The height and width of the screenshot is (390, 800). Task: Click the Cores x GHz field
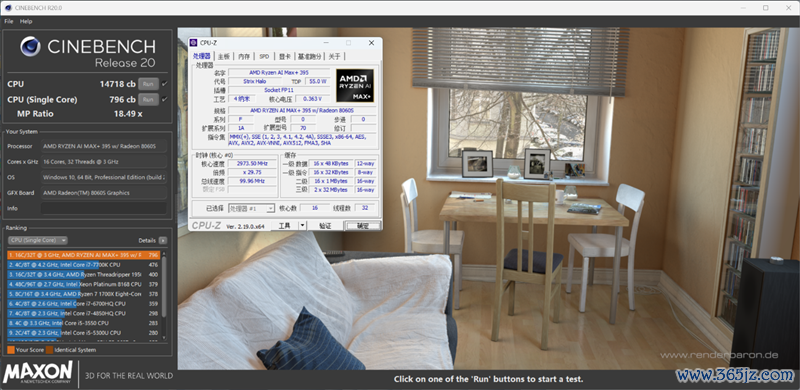104,162
